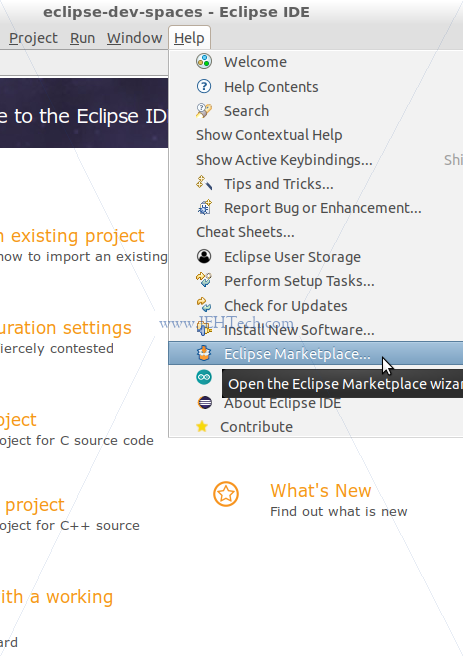
Task: Click the Tips and Tricks wand icon
Action: (204, 183)
